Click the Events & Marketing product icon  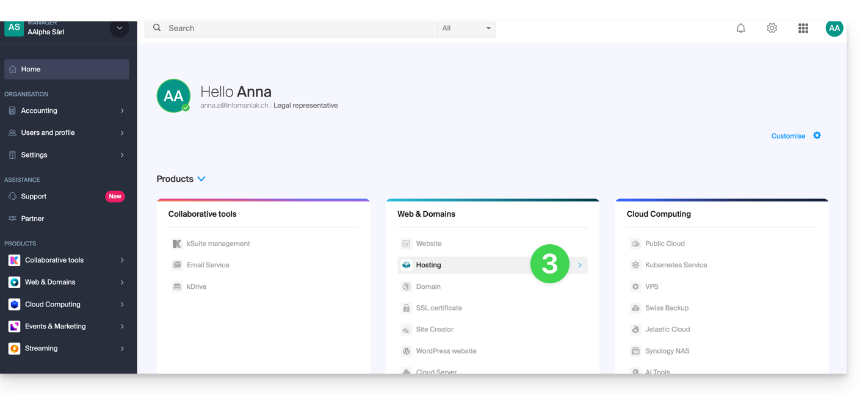tap(14, 326)
